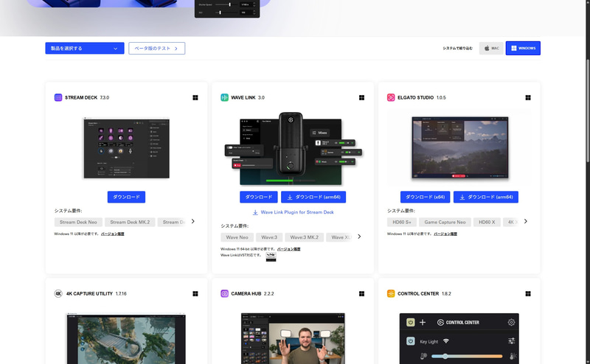Screen dimensions: 590x364
Task: Click the download arrow icon on Elgato Studio arm64
Action: tap(462, 197)
